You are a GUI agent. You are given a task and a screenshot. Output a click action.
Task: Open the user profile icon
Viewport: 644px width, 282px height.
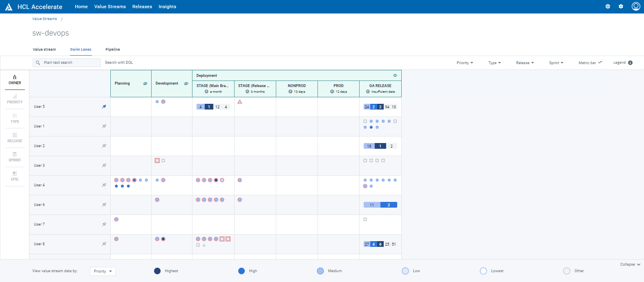[636, 6]
